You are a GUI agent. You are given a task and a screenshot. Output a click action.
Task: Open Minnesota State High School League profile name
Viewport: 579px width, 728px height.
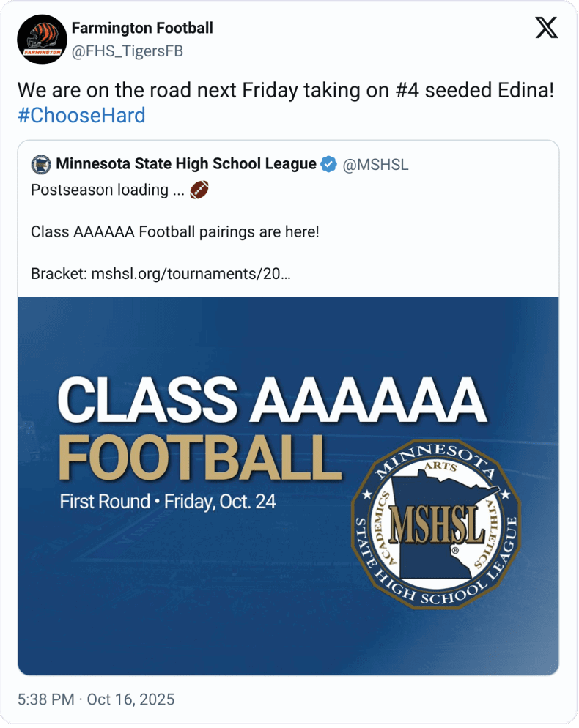tap(186, 165)
